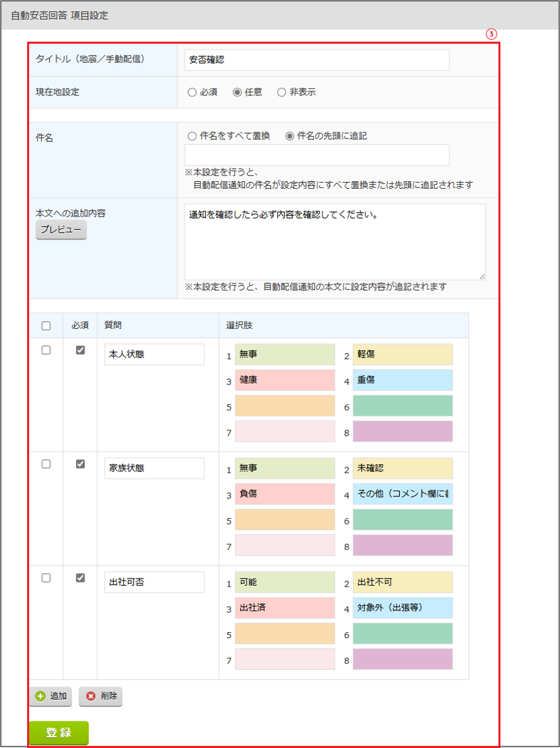Screen dimensions: 560x748
Task: Select the 任意 radio for 現在地設定
Action: [x=236, y=93]
